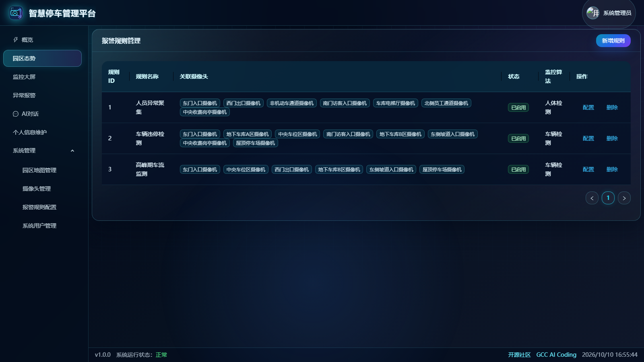Click the 人员异常聚集 rule name

150,107
